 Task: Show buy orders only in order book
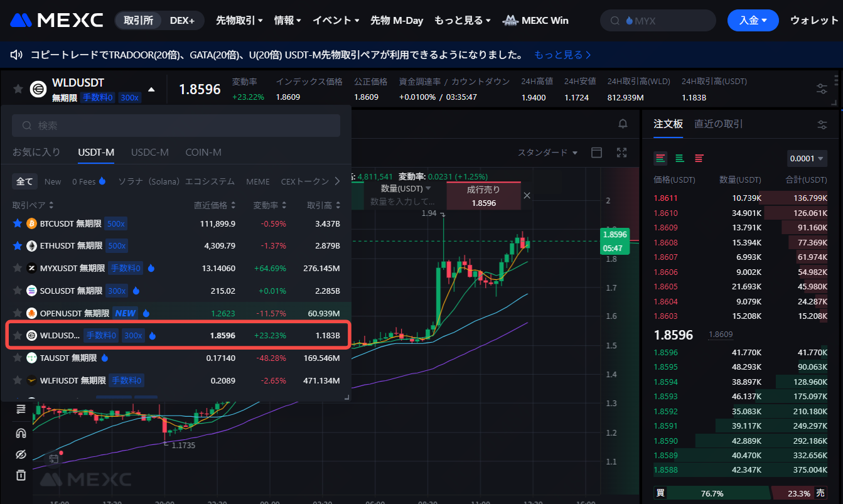(x=679, y=158)
